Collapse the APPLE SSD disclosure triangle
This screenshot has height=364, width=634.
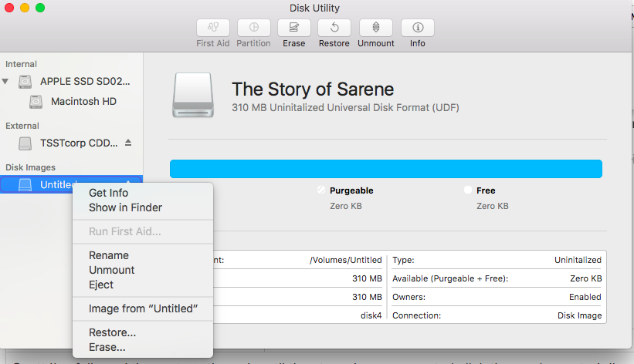pyautogui.click(x=6, y=81)
